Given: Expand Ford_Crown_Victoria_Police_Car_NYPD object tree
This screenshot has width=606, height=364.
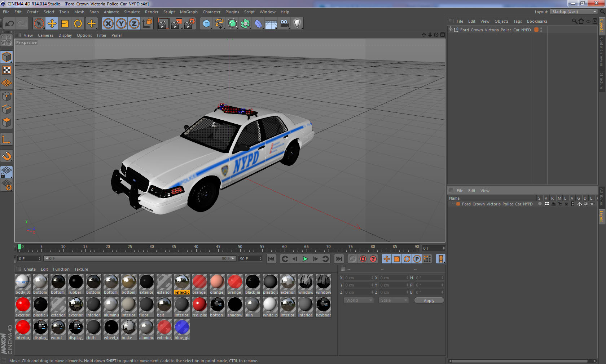Looking at the screenshot, I should pos(451,30).
